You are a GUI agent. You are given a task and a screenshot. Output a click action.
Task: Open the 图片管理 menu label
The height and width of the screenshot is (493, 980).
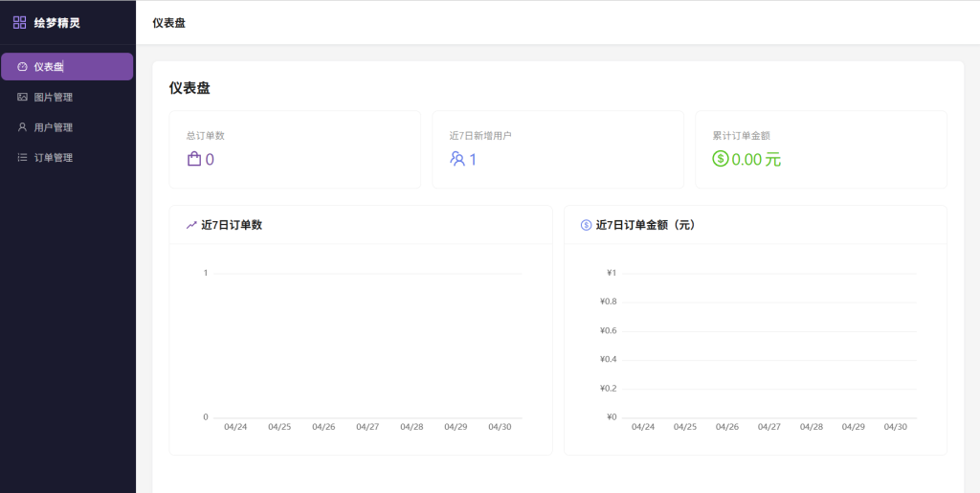(54, 97)
